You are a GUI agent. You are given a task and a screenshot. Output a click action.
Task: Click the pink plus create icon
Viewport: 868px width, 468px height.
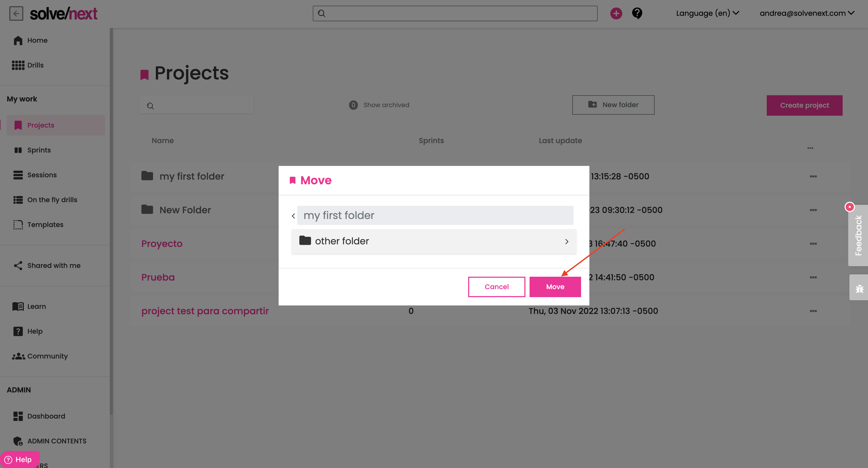point(616,13)
